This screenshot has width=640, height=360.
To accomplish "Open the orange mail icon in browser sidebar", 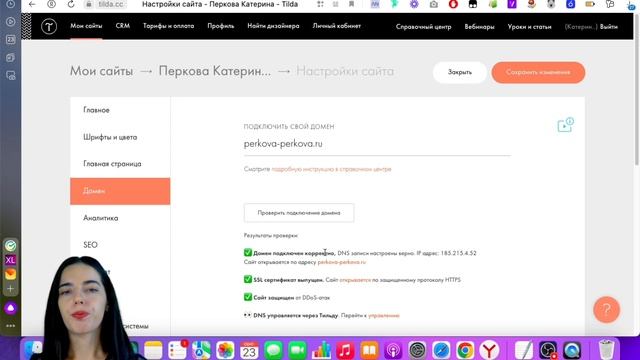I will pyautogui.click(x=11, y=274).
